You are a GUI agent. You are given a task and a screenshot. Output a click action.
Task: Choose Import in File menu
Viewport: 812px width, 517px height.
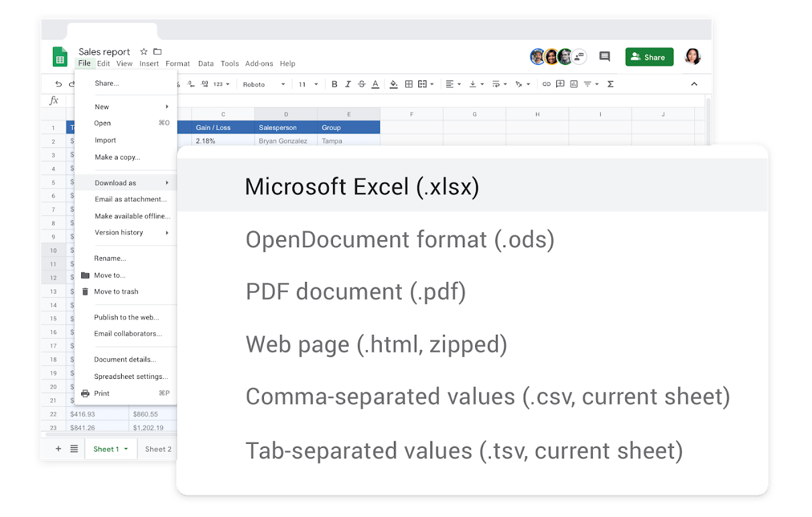tap(126, 140)
